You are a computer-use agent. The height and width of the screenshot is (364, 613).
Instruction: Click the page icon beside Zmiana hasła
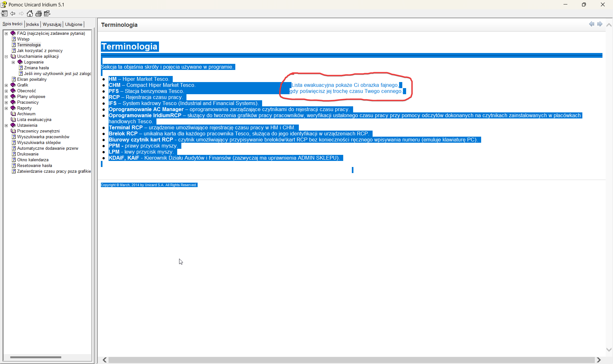(21, 68)
